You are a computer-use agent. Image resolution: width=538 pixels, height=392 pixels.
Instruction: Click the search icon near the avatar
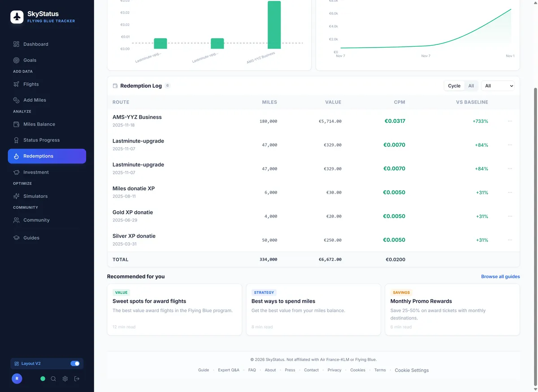pos(53,379)
